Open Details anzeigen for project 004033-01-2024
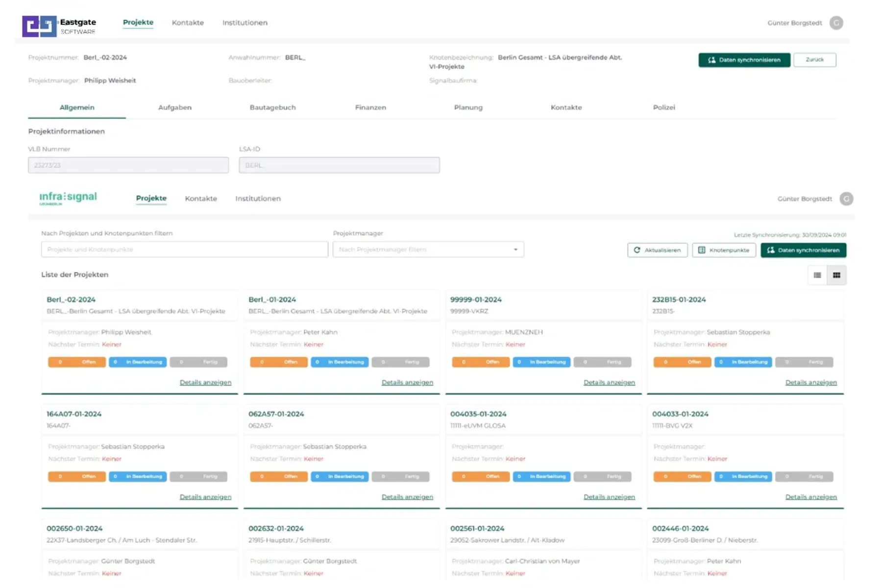Image resolution: width=882 pixels, height=588 pixels. [811, 496]
